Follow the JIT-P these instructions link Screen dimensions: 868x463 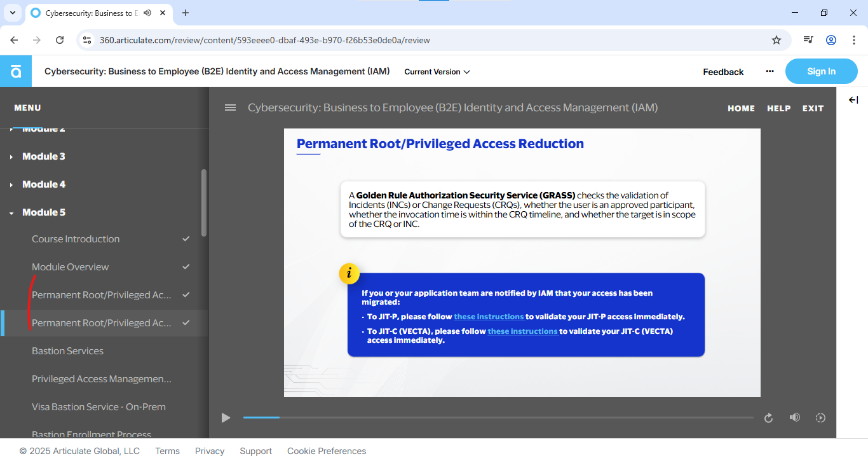tap(489, 316)
